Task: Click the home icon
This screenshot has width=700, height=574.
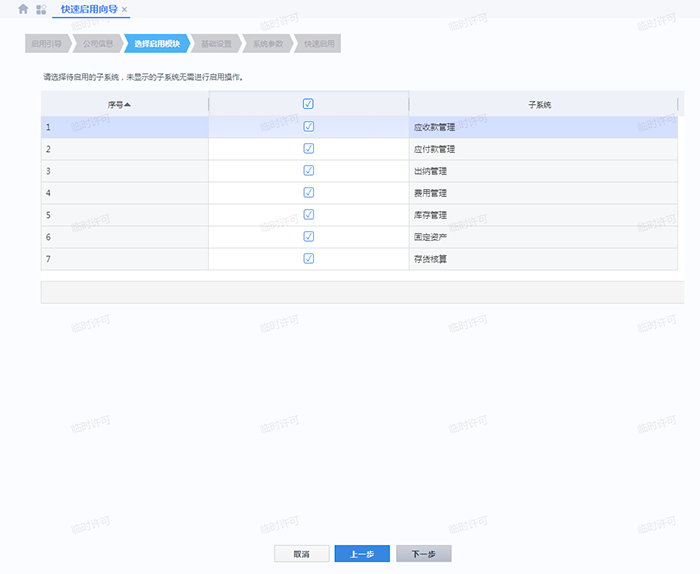Action: tap(23, 9)
